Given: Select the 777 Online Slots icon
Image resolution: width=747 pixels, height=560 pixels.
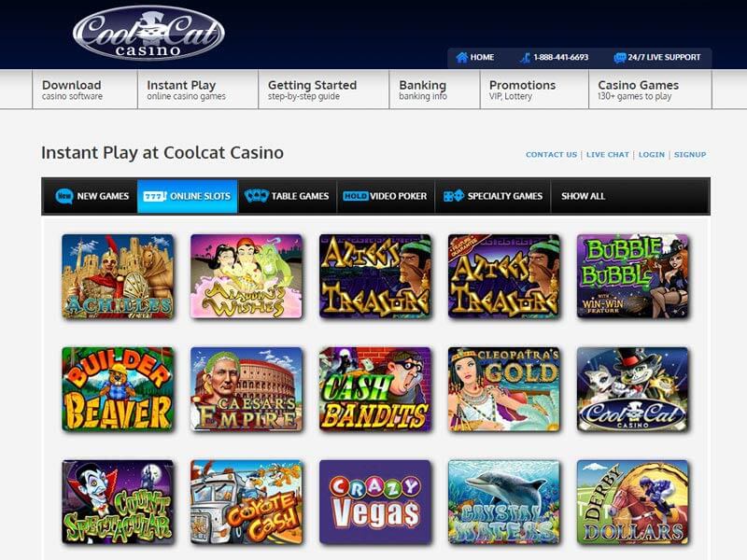Looking at the screenshot, I should click(155, 196).
